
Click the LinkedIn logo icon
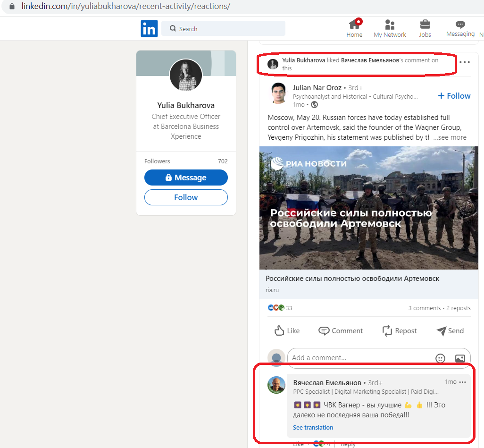tap(149, 28)
